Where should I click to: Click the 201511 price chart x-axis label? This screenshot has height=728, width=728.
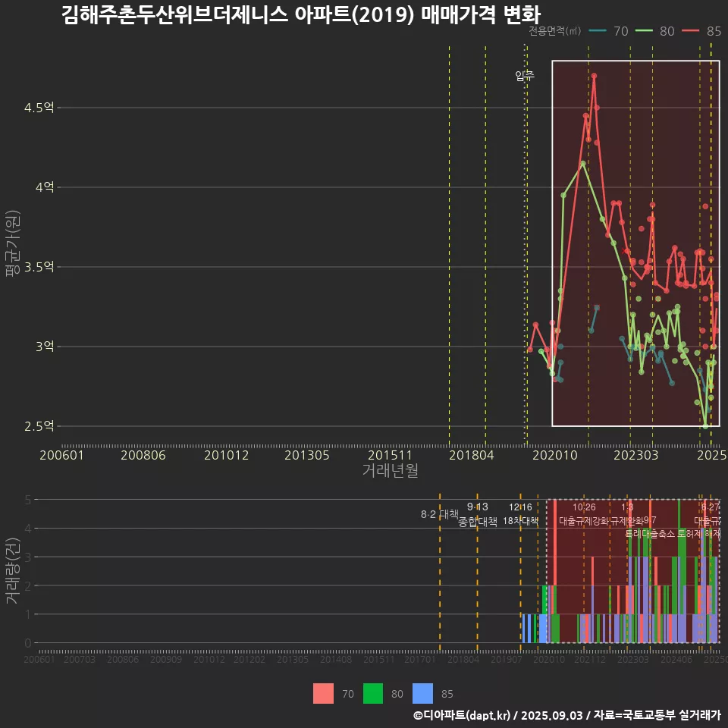pos(390,455)
